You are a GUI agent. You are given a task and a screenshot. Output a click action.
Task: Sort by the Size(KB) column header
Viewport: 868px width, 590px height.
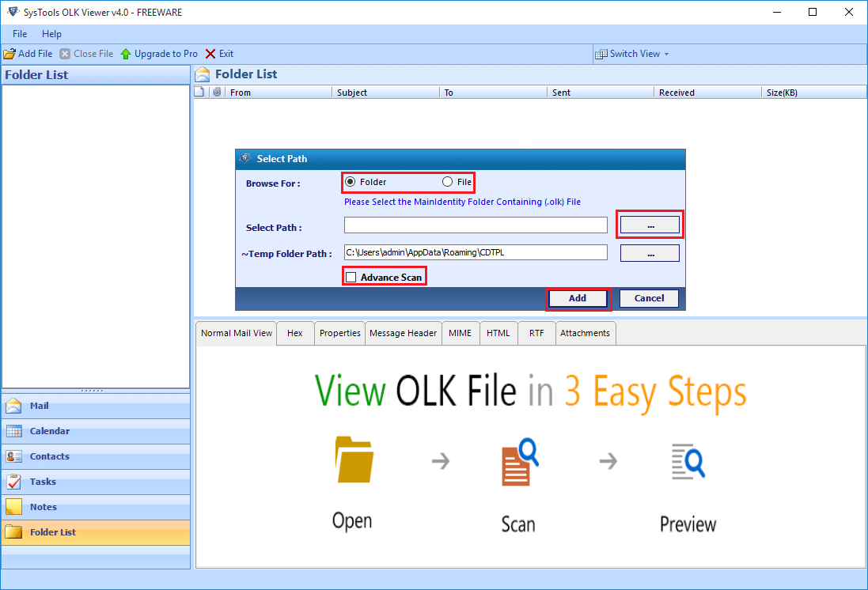click(814, 93)
